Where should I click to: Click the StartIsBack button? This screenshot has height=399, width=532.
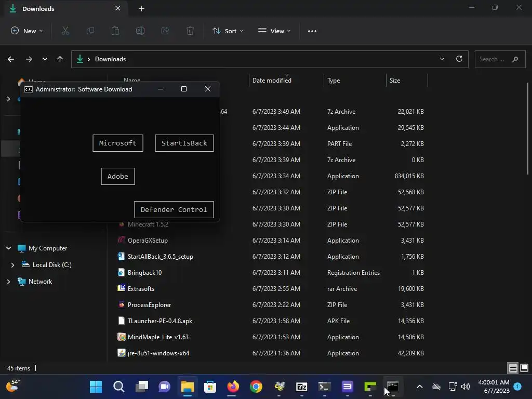[x=184, y=143]
